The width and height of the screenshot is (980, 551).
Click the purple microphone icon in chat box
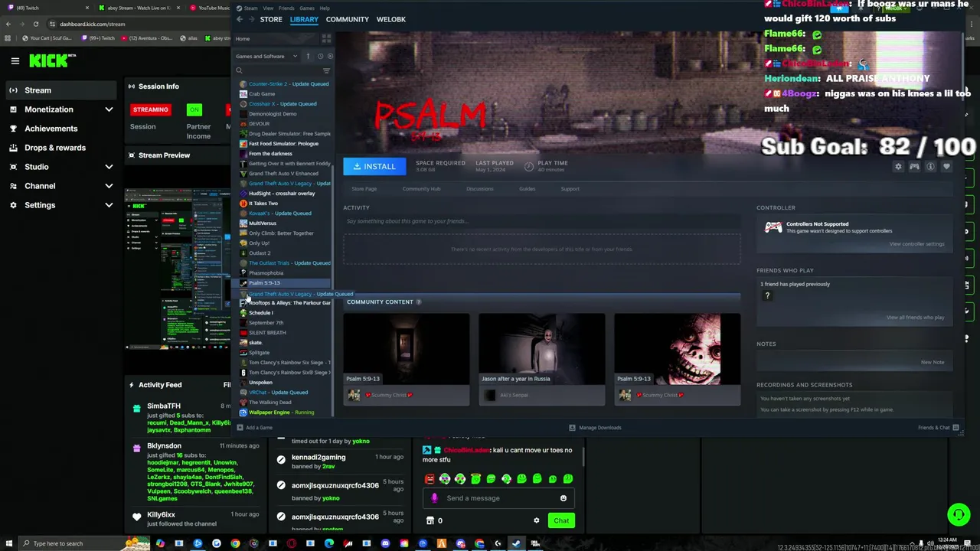coord(435,498)
